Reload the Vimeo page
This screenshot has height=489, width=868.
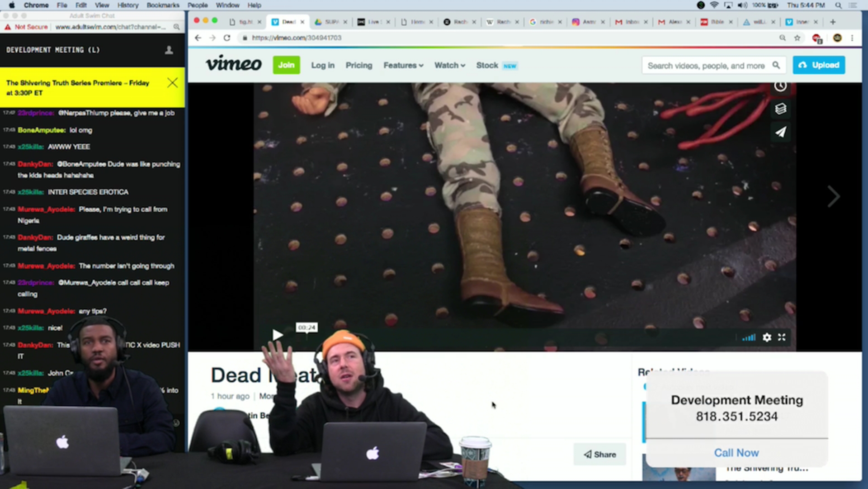tap(227, 38)
